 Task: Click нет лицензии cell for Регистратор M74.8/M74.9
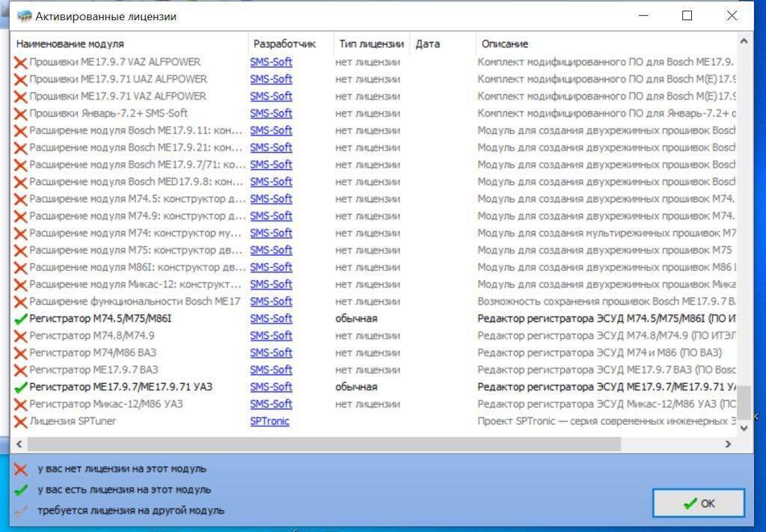pos(367,336)
